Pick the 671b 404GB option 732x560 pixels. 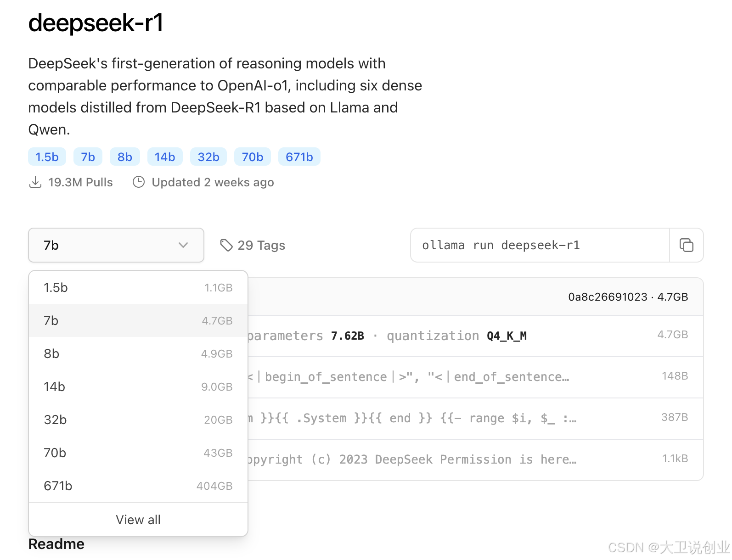pos(138,486)
